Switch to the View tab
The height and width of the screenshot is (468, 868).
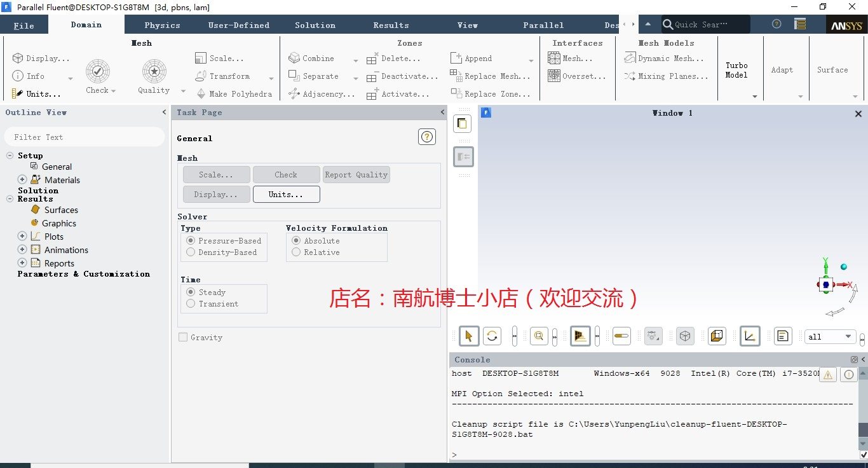point(468,25)
